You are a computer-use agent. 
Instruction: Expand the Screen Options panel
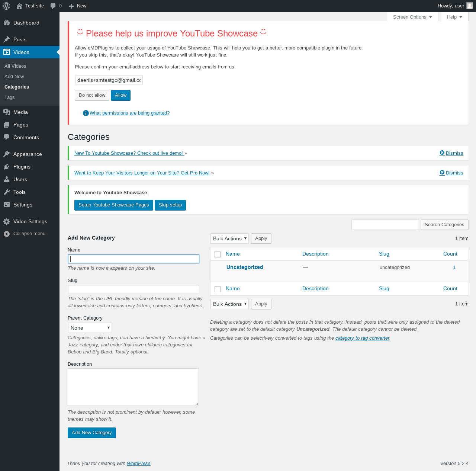412,17
